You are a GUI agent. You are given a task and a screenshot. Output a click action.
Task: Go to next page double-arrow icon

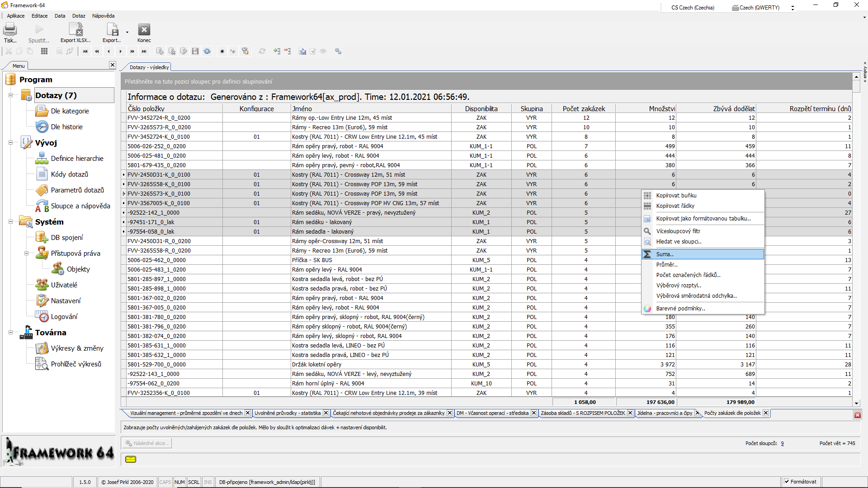click(x=132, y=51)
